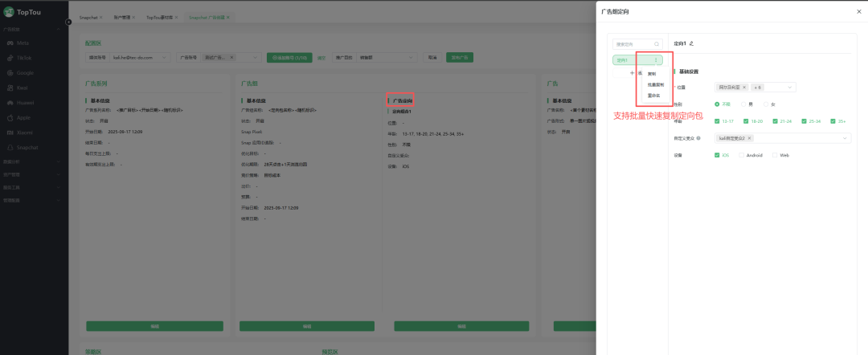868x355 pixels.
Task: Uncheck the 13-17 age checkbox
Action: point(718,121)
